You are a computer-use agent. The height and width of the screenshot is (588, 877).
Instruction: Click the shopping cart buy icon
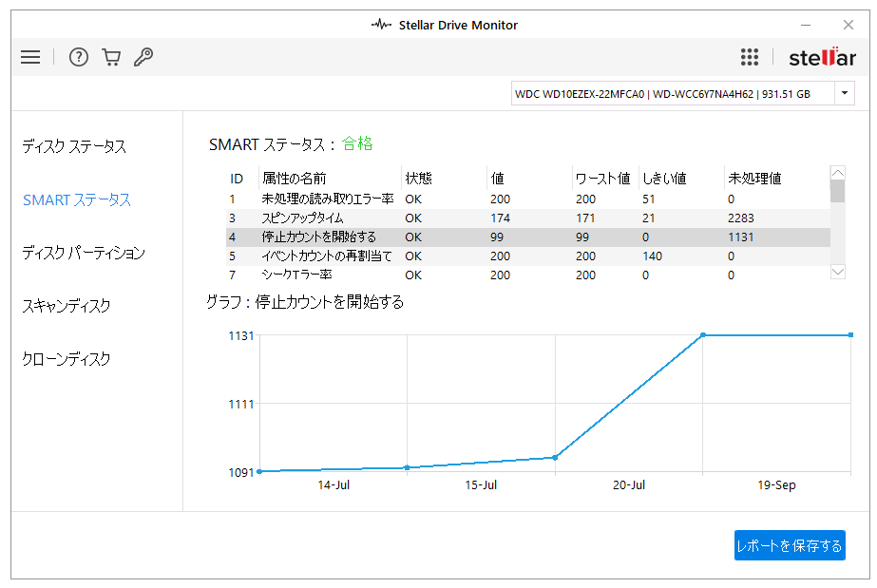111,57
